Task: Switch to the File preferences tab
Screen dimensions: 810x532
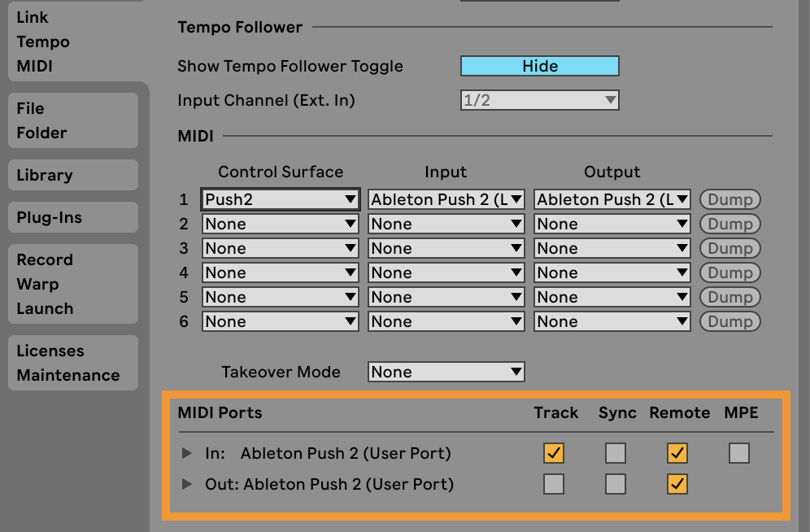Action: [x=30, y=108]
